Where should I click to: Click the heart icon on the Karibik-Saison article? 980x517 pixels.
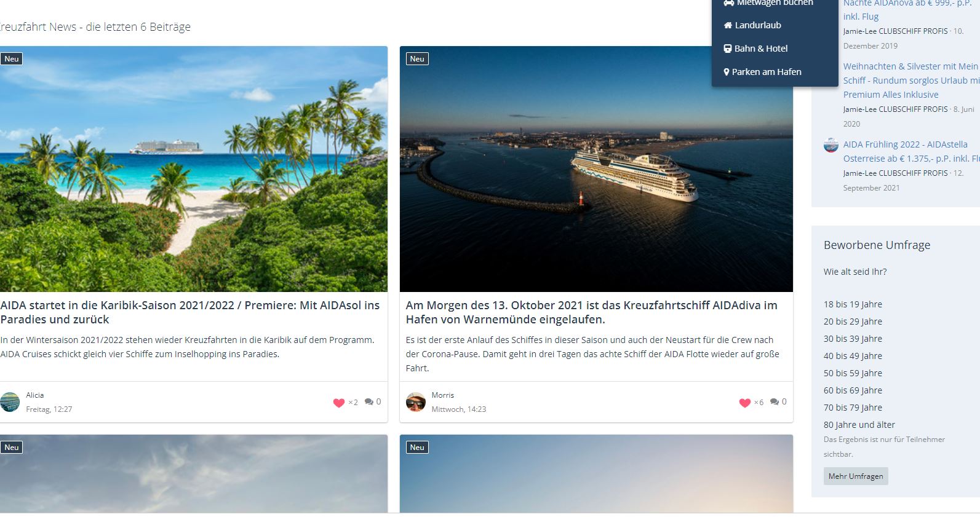pos(338,403)
